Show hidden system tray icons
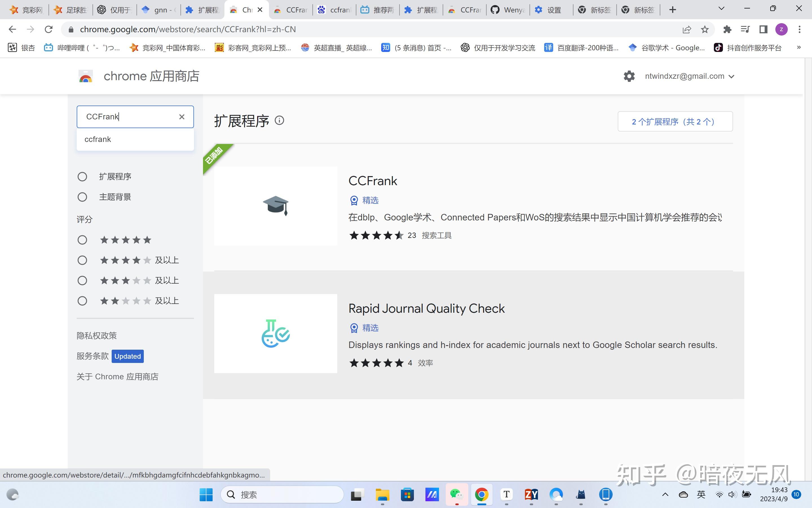Image resolution: width=812 pixels, height=508 pixels. pos(665,494)
